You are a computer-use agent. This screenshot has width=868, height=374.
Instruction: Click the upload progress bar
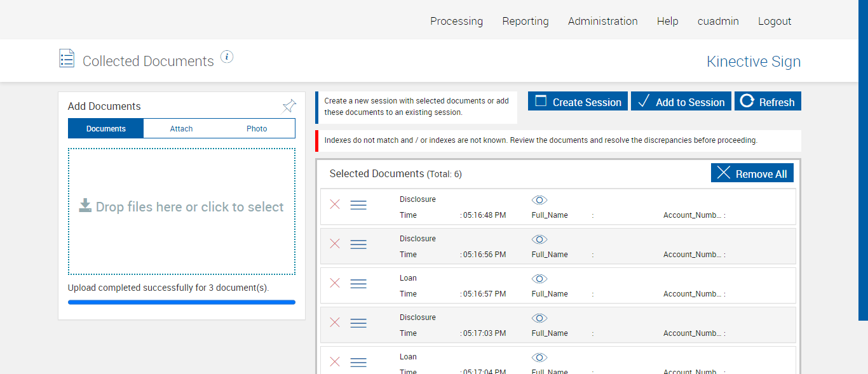click(x=182, y=302)
